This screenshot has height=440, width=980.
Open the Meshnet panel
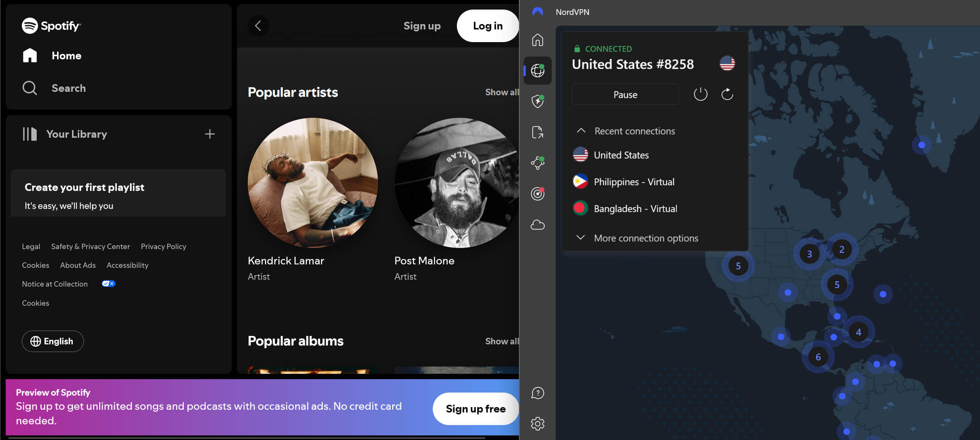pos(538,163)
